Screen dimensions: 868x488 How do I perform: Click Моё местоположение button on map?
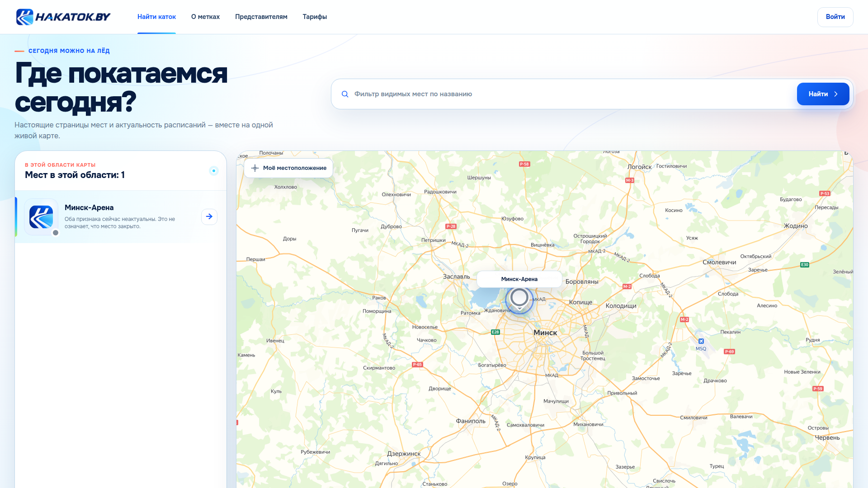coord(288,168)
